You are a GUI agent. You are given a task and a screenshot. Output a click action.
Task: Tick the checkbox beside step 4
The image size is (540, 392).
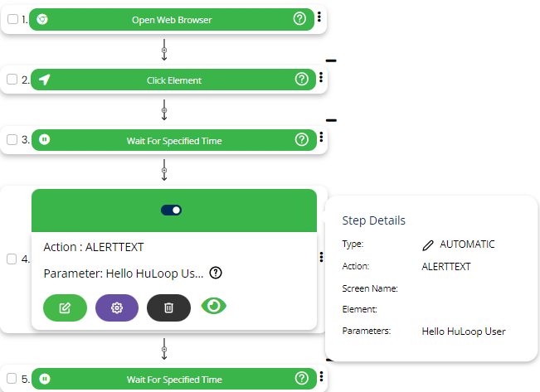click(12, 259)
